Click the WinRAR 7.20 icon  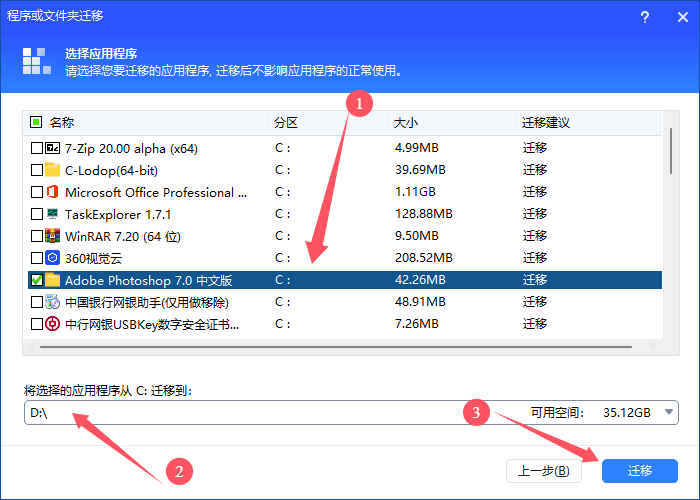point(52,235)
